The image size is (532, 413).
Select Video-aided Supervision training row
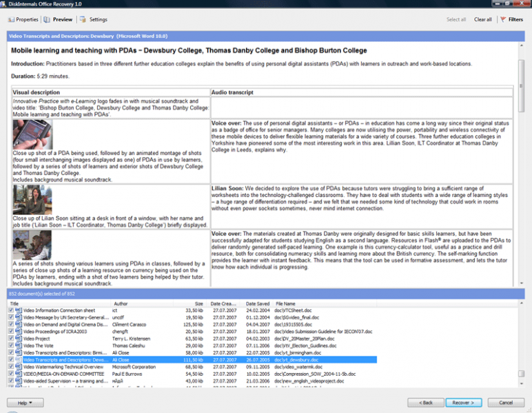(x=192, y=381)
